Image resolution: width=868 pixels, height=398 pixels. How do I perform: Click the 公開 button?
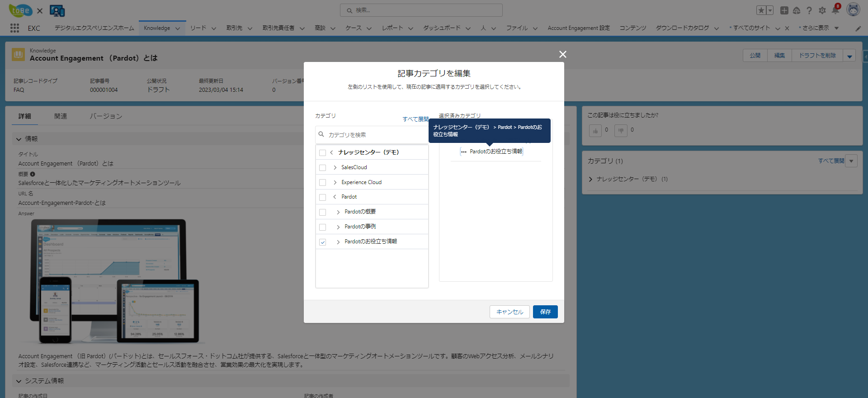coord(755,56)
